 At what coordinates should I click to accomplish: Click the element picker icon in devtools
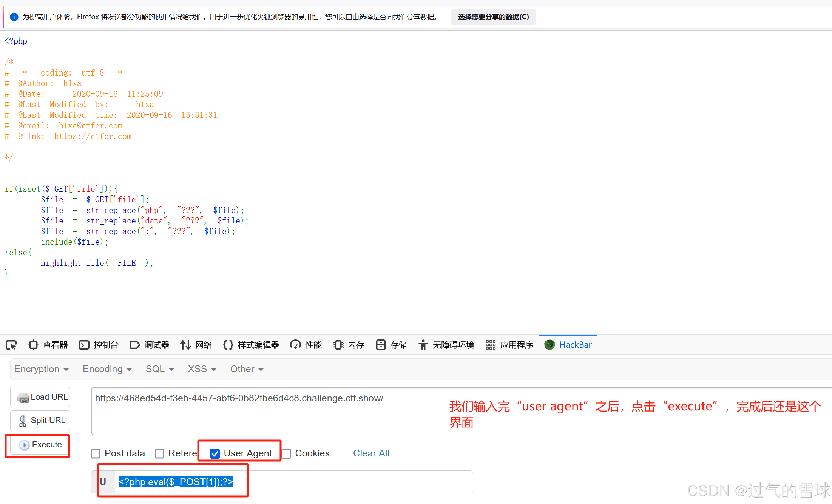point(11,345)
